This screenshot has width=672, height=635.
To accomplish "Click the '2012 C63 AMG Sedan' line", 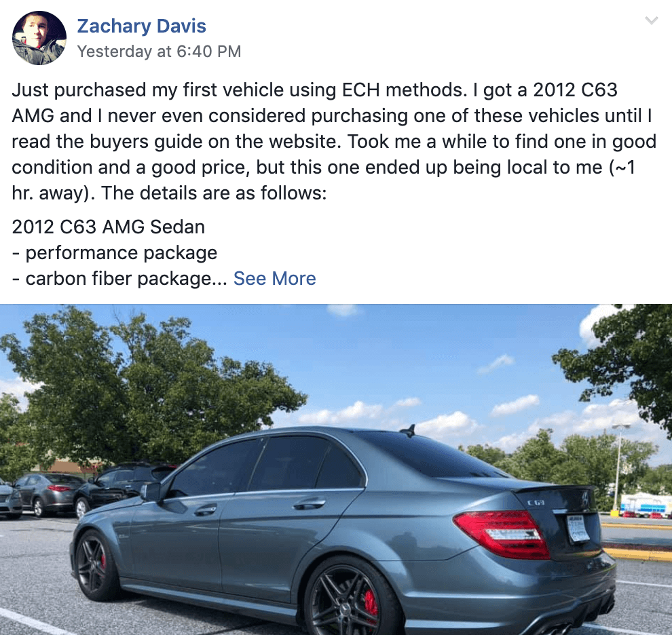I will pyautogui.click(x=109, y=227).
